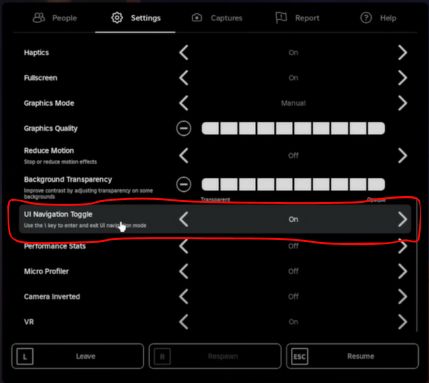Image resolution: width=429 pixels, height=383 pixels.
Task: Click the L key icon
Action: tap(25, 356)
